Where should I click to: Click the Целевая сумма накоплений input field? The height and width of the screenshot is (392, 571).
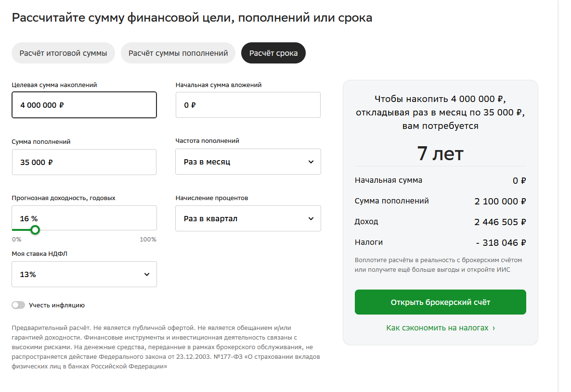point(84,105)
